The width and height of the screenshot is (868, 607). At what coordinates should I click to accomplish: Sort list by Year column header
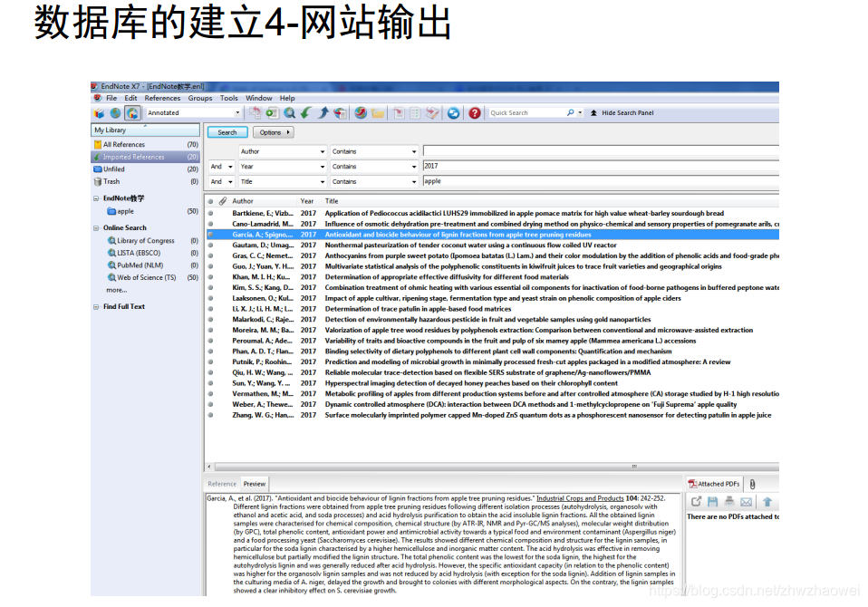307,201
